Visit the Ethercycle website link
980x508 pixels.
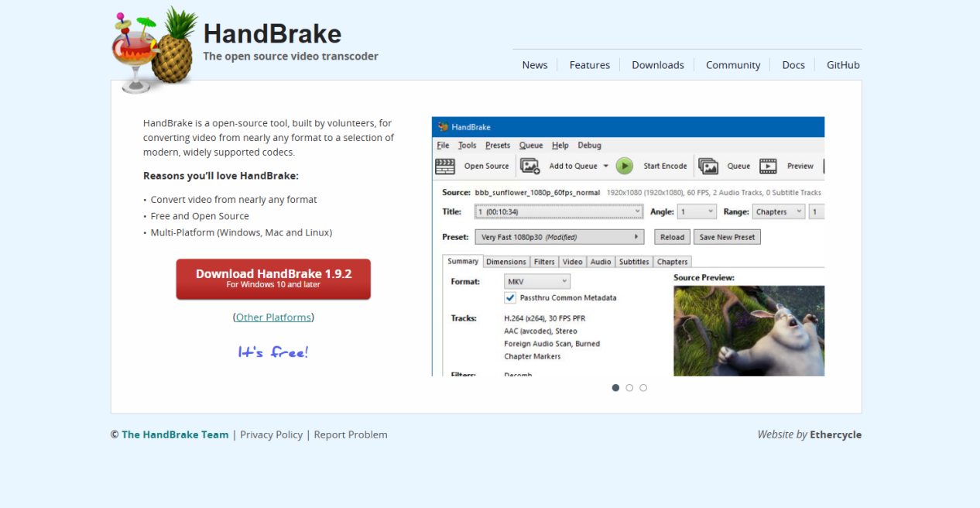tap(835, 434)
